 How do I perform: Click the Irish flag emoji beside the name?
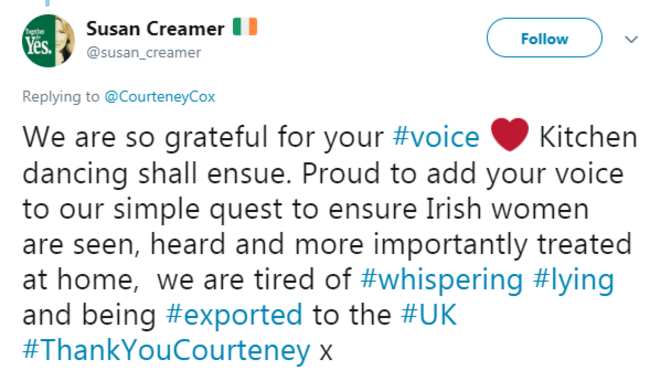tap(245, 27)
